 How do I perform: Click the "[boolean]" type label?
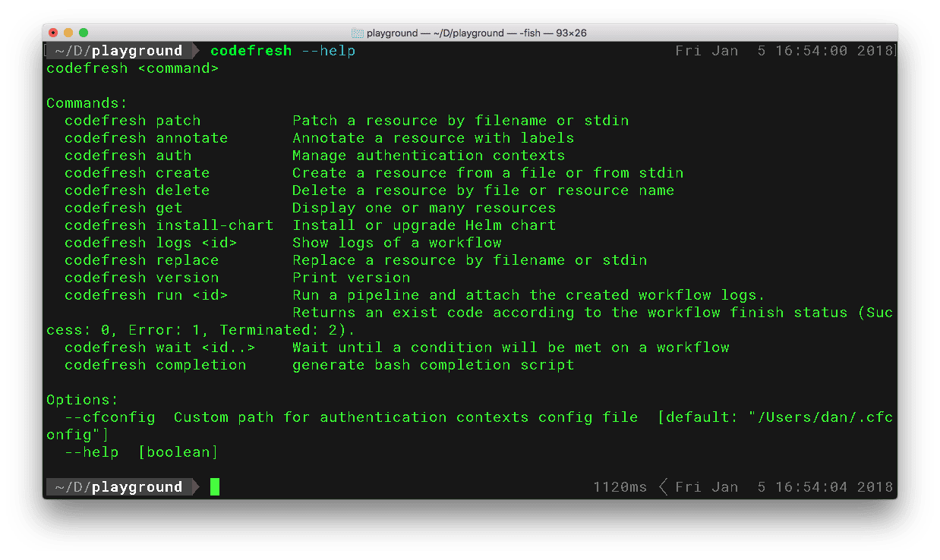pyautogui.click(x=178, y=452)
